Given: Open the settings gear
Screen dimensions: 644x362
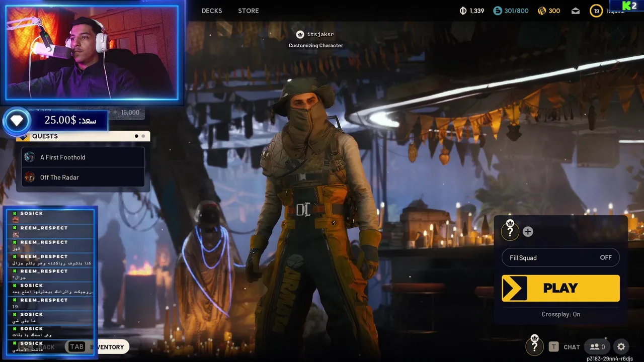Looking at the screenshot, I should tap(621, 347).
